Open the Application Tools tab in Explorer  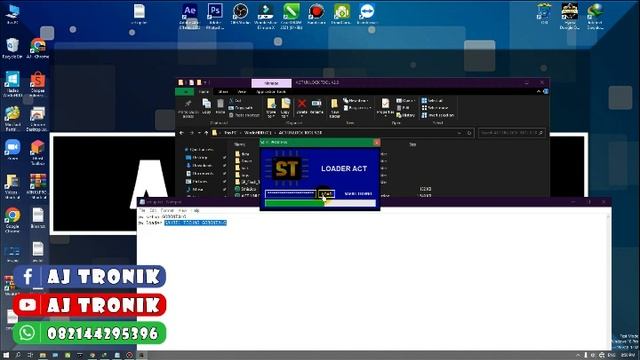pos(271,91)
